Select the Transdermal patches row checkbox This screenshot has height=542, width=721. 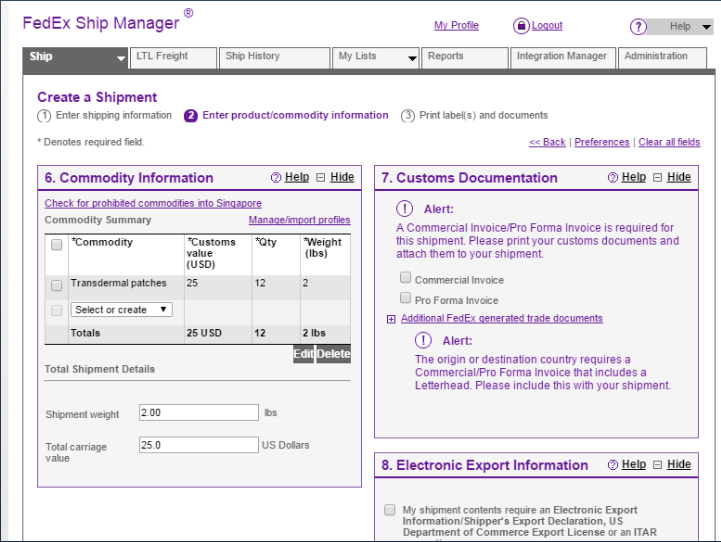click(57, 285)
